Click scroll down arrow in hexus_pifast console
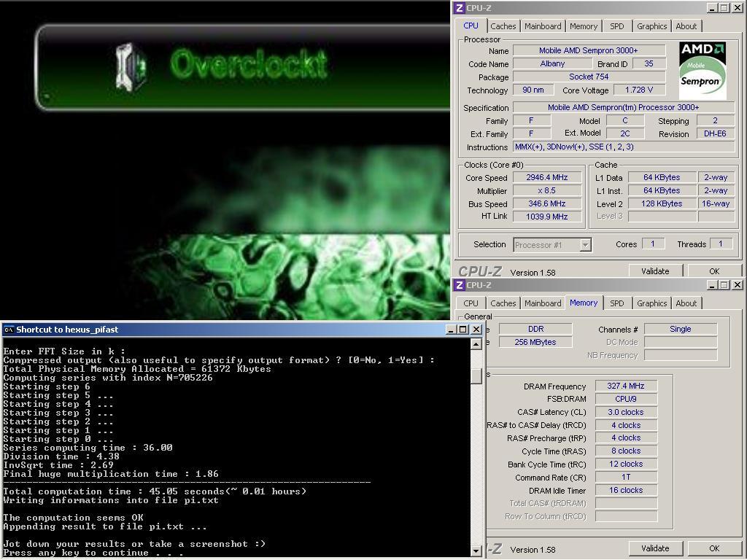The image size is (747, 560). click(x=476, y=551)
